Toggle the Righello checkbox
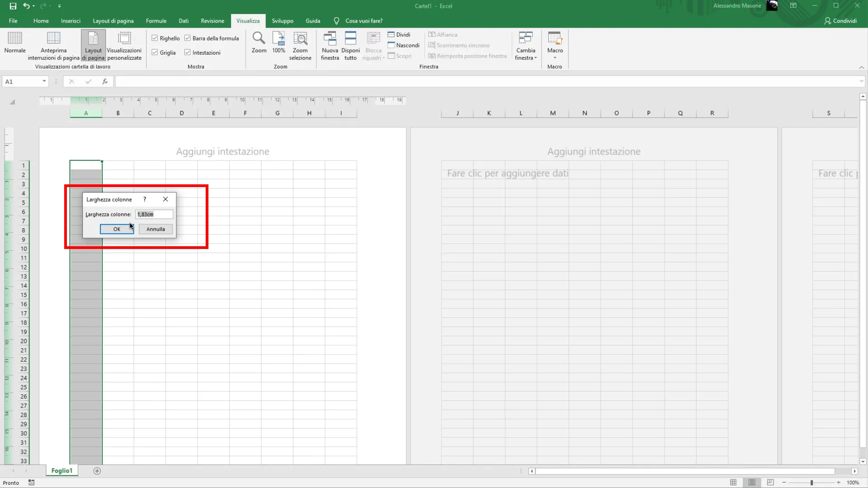Image resolution: width=868 pixels, height=488 pixels. (155, 38)
